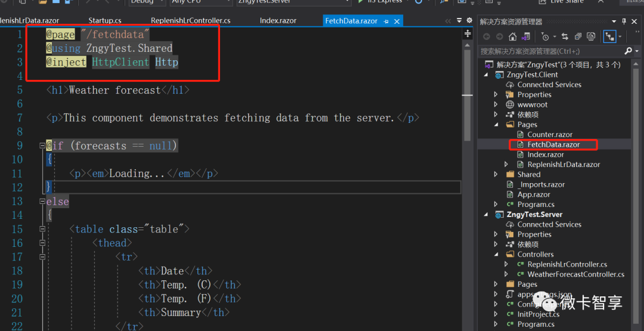Switch to the Startup.cs tab

[x=105, y=20]
